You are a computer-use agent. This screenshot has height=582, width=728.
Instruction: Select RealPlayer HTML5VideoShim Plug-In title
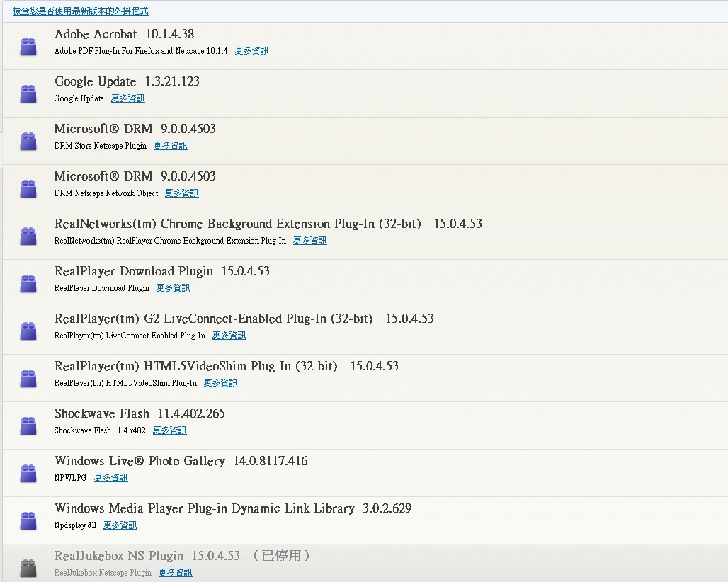point(227,366)
